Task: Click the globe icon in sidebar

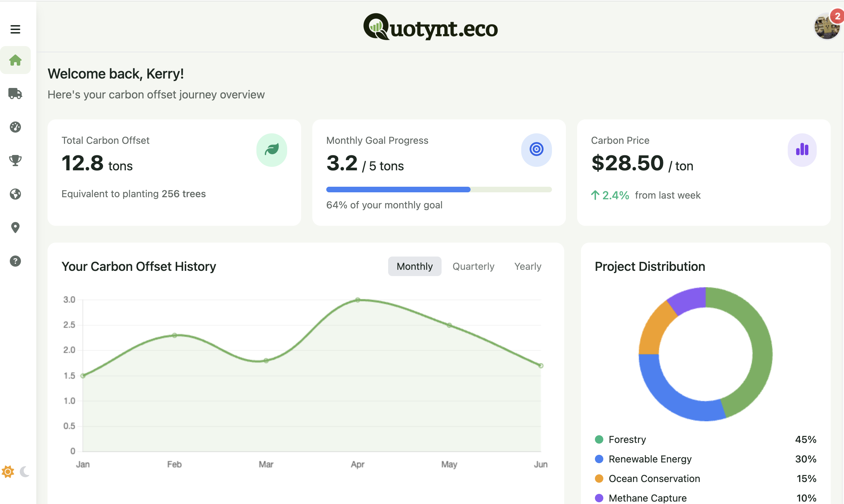Action: 15,194
